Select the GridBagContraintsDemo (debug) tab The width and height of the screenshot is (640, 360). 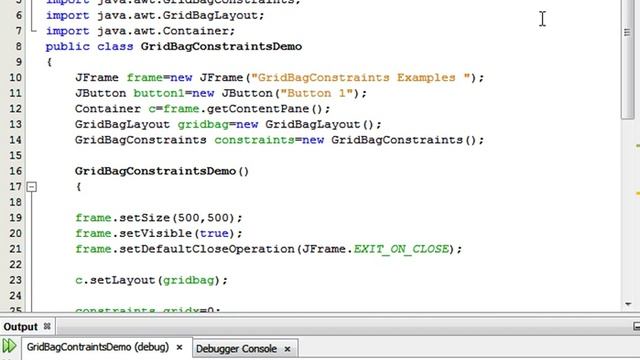point(98,347)
